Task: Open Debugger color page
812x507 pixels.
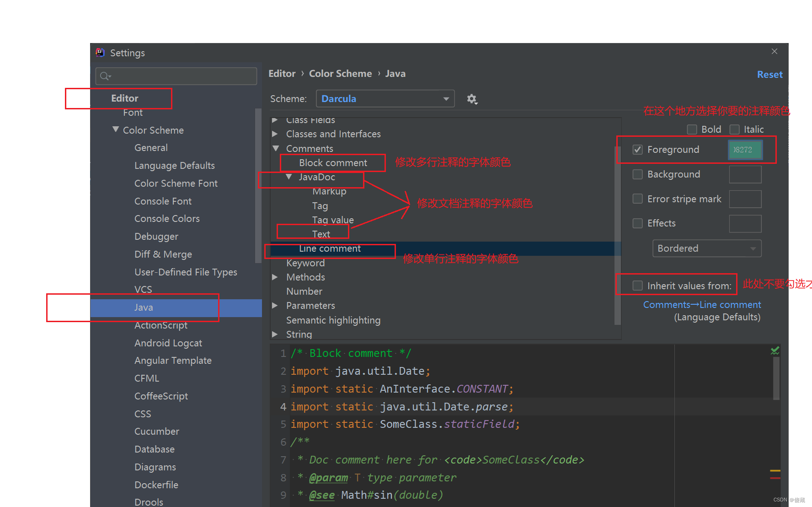Action: pos(156,237)
